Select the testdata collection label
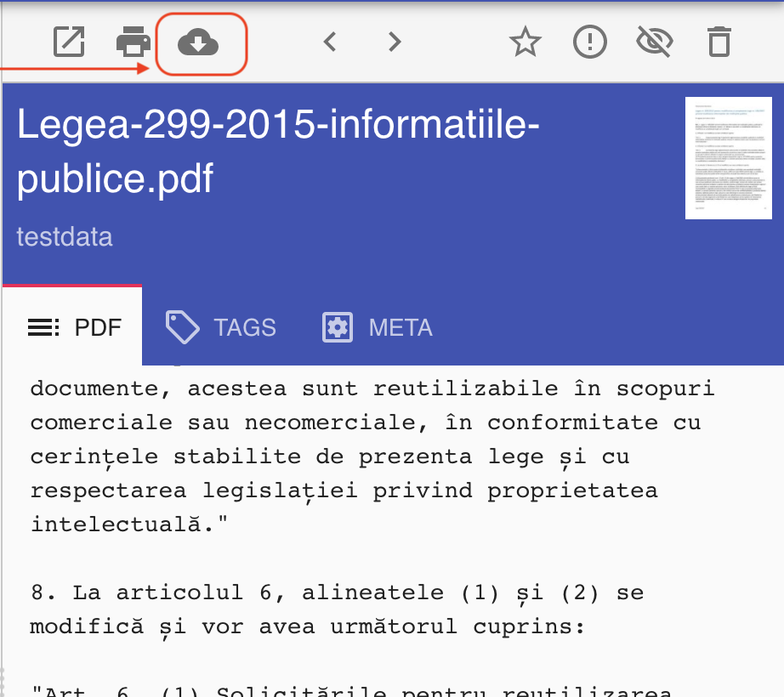The image size is (784, 697). (x=65, y=236)
